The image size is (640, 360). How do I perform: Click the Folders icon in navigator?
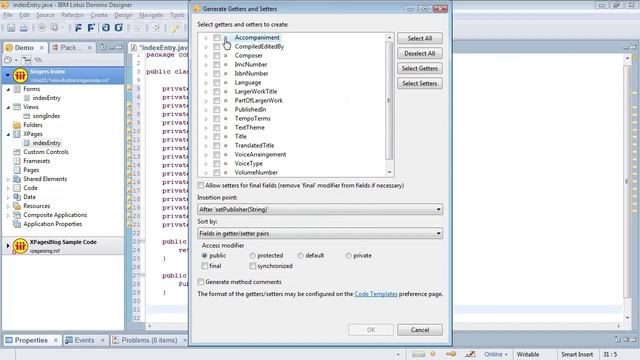point(17,125)
